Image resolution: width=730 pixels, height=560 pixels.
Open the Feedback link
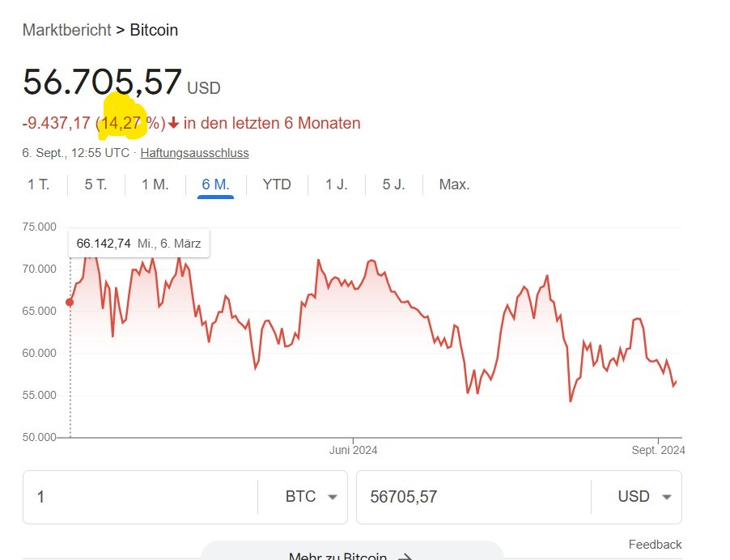655,544
